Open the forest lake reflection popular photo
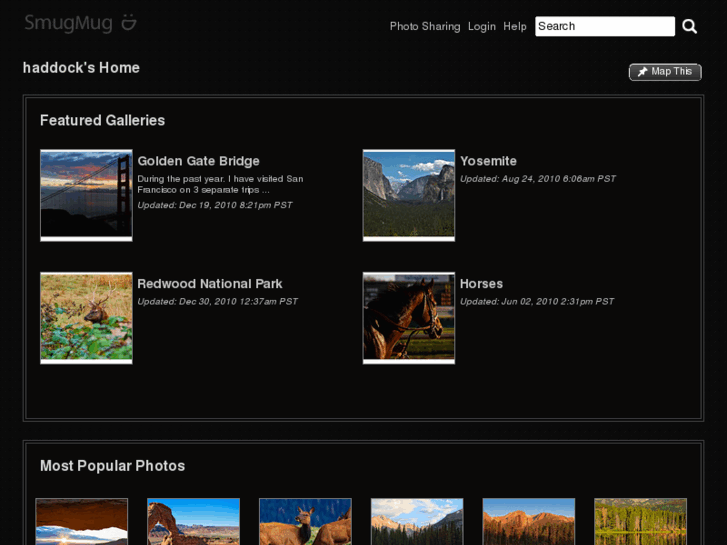Screen dimensions: 727x545 point(640,522)
